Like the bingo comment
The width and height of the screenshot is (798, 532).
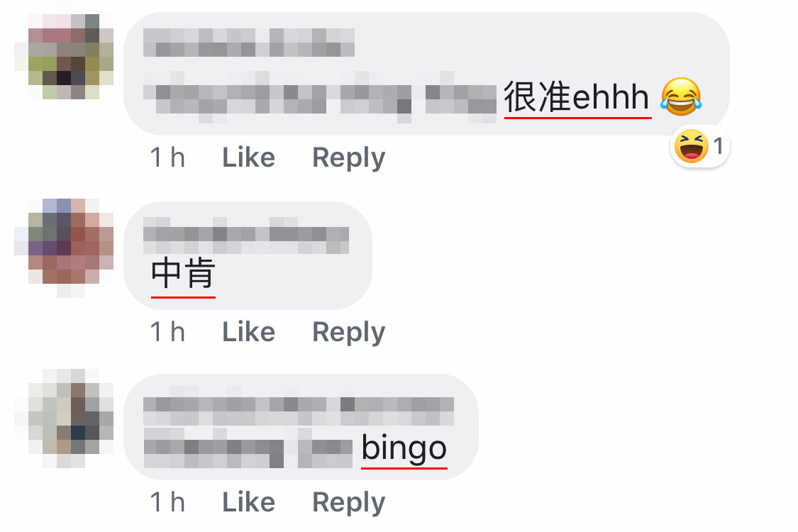(248, 502)
